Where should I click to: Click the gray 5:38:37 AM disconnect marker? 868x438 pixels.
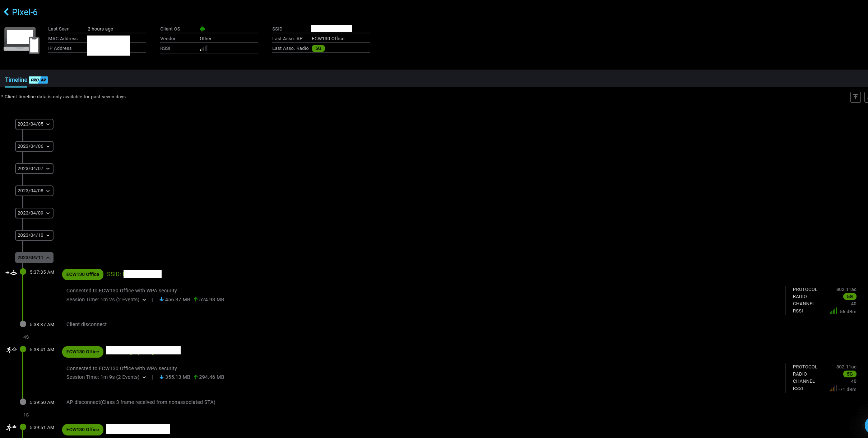23,324
